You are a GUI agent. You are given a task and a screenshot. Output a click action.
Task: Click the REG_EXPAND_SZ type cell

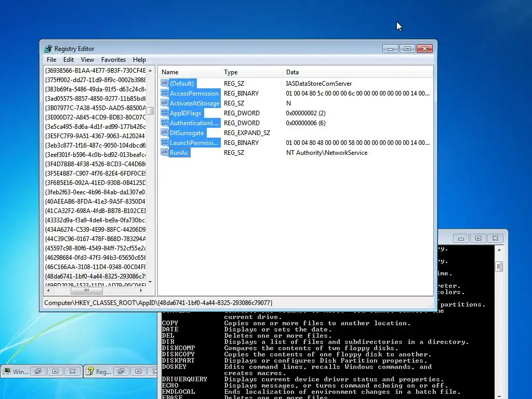pyautogui.click(x=247, y=132)
